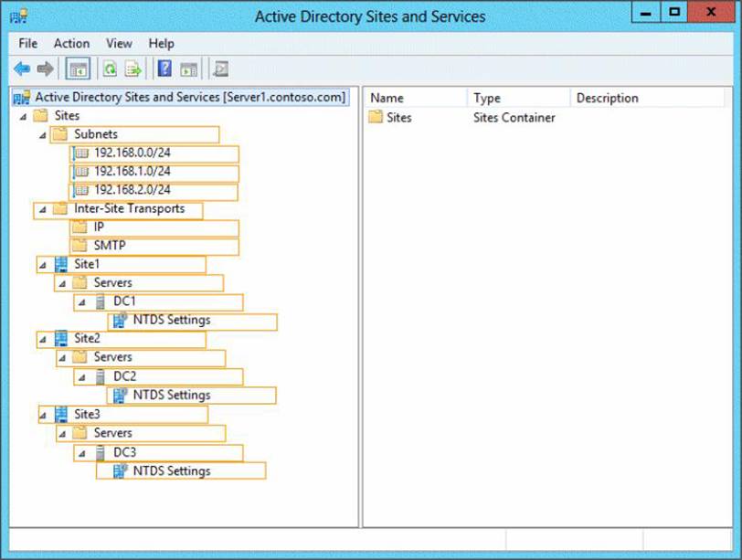Collapse the DC2 server node
The height and width of the screenshot is (560, 742).
[80, 377]
